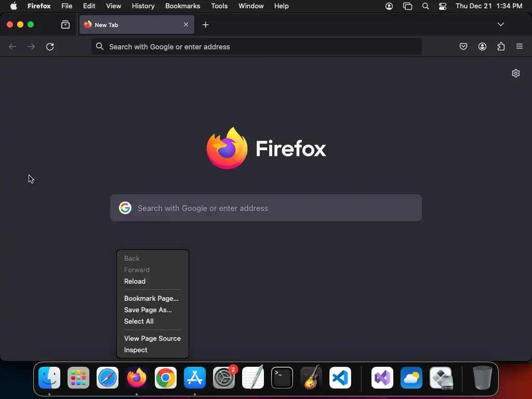Open the Edit menu

[x=89, y=6]
